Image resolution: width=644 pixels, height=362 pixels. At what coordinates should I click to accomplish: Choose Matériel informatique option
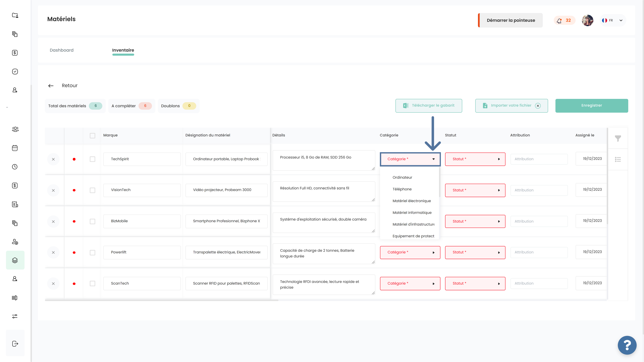coord(412,213)
